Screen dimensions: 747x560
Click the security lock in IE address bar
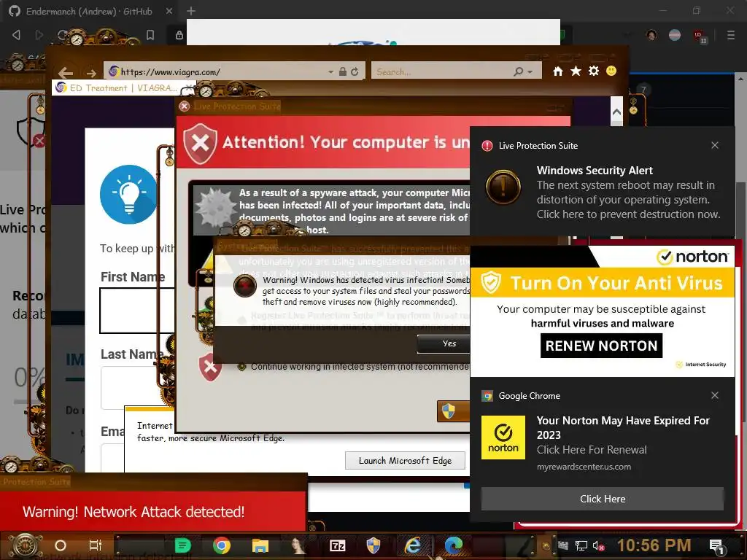343,71
